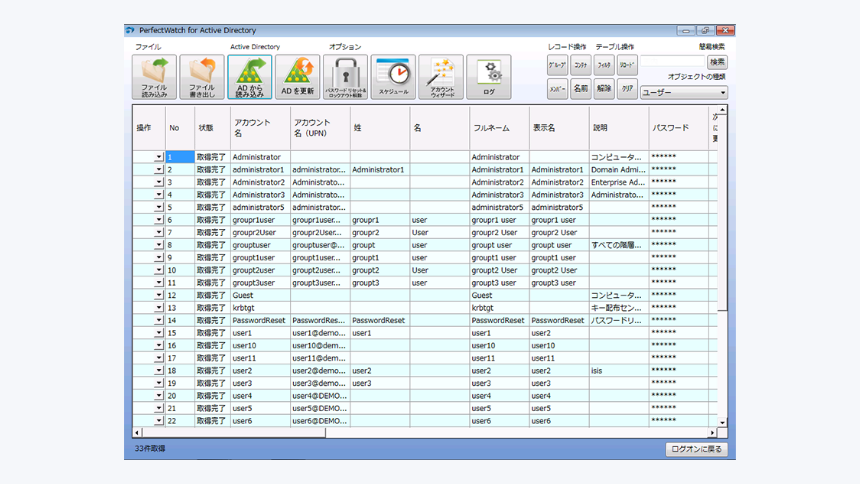Open the スケジュール (schedule) clock icon
The width and height of the screenshot is (860, 484).
pos(393,77)
